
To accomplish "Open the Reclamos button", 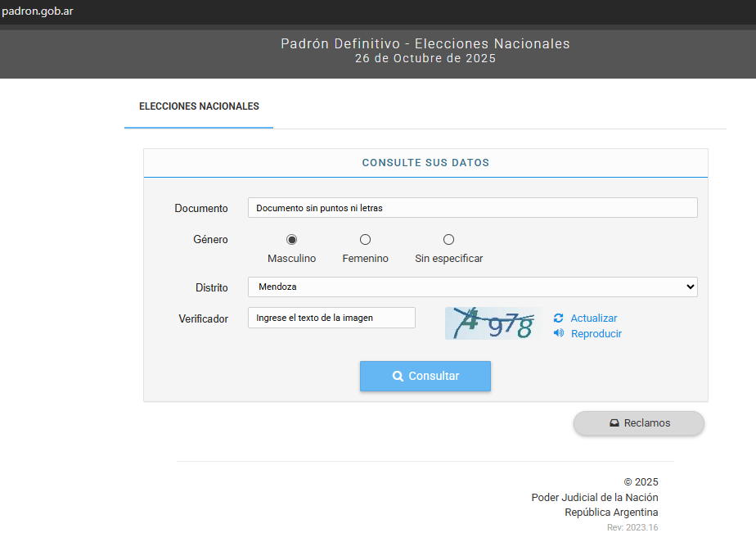I will coord(638,423).
